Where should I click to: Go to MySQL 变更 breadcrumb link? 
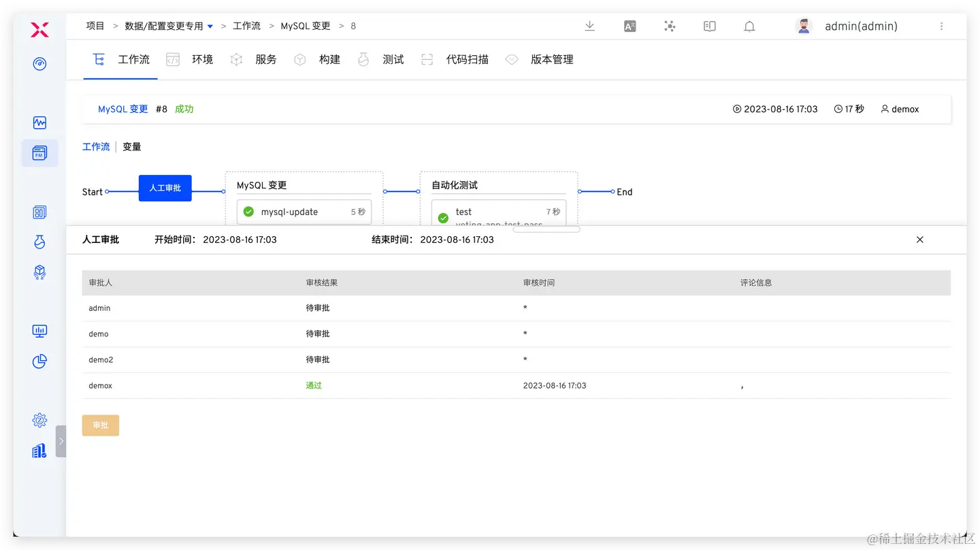point(306,26)
